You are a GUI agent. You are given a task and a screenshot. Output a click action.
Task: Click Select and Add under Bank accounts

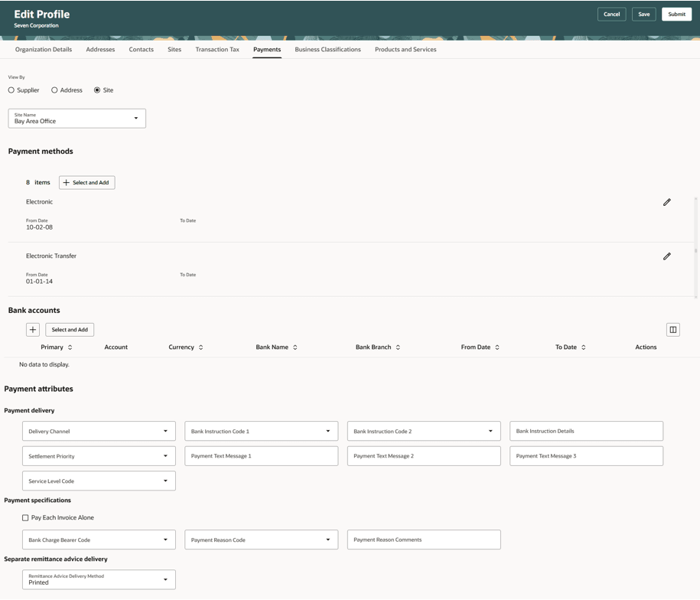click(x=69, y=329)
